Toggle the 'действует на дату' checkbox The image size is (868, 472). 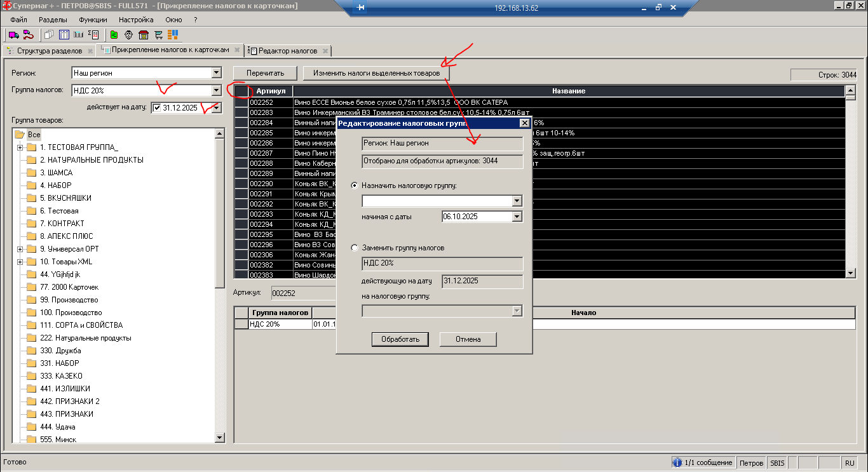(157, 108)
